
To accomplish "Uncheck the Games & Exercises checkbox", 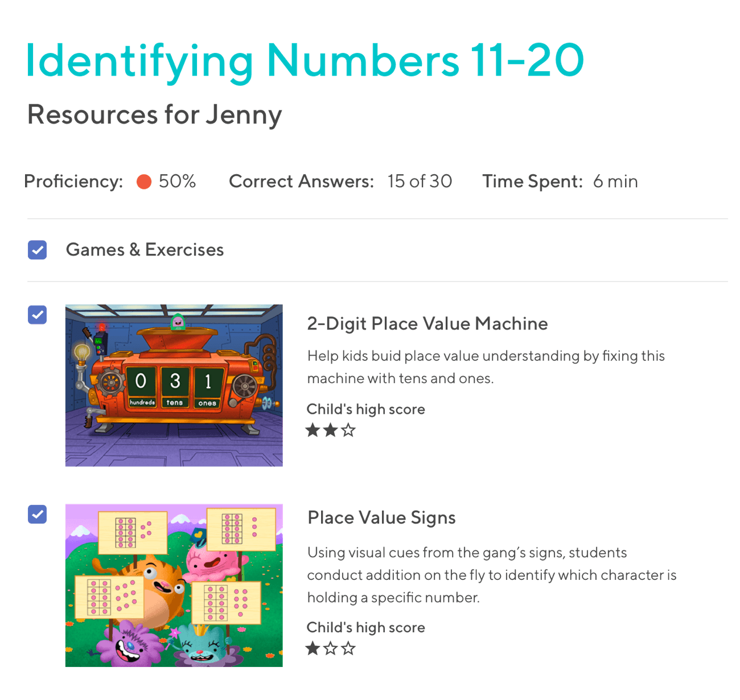I will (x=38, y=250).
